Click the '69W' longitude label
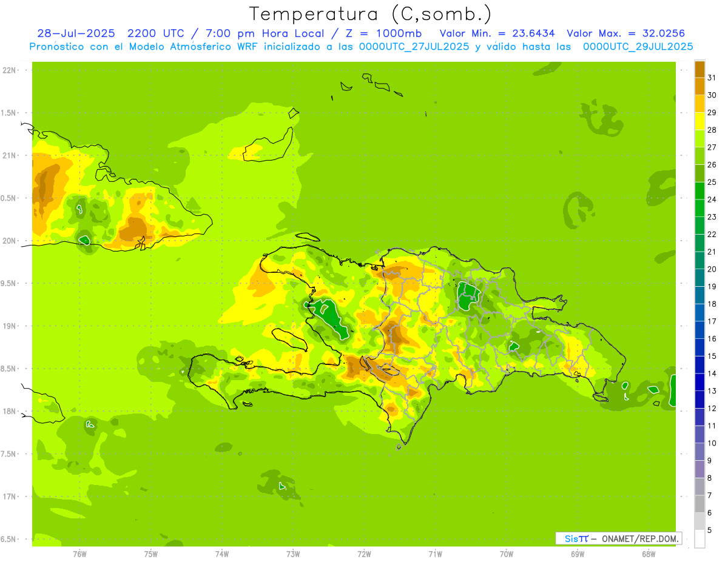Screen dimensions: 728x562 pyautogui.click(x=578, y=554)
